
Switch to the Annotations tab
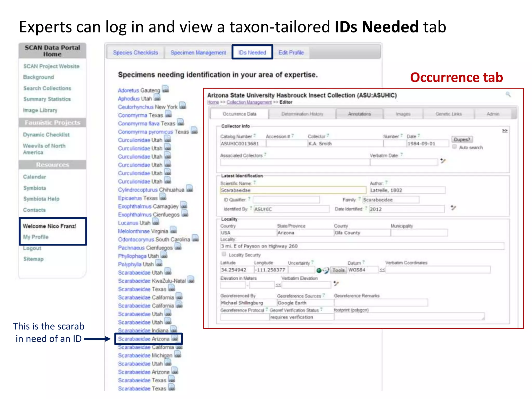(359, 114)
